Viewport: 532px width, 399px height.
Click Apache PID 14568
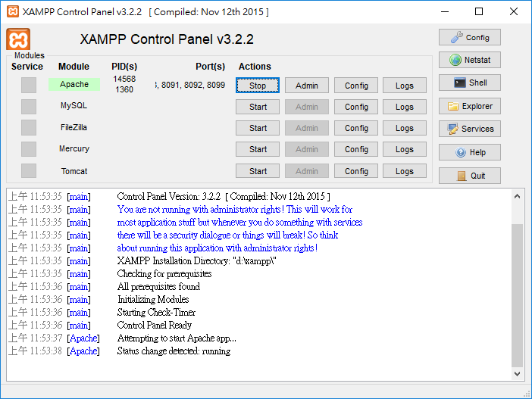[124, 79]
